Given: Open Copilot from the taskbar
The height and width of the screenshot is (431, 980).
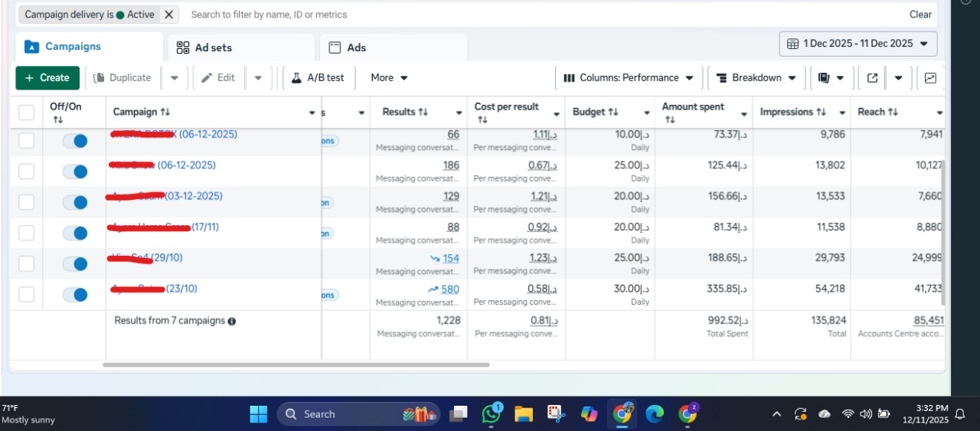Looking at the screenshot, I should pyautogui.click(x=589, y=414).
